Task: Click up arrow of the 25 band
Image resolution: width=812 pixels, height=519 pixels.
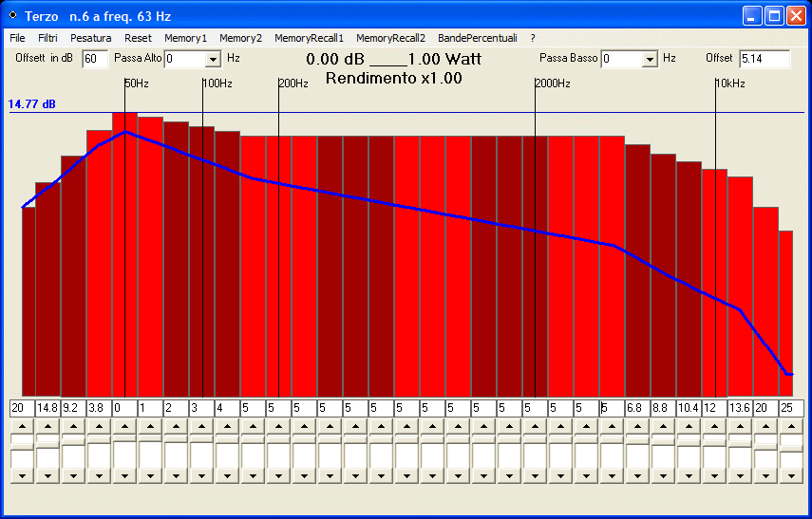Action: [791, 426]
